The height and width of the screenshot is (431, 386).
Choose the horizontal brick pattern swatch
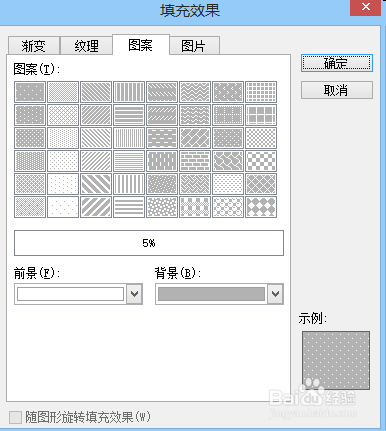195,161
